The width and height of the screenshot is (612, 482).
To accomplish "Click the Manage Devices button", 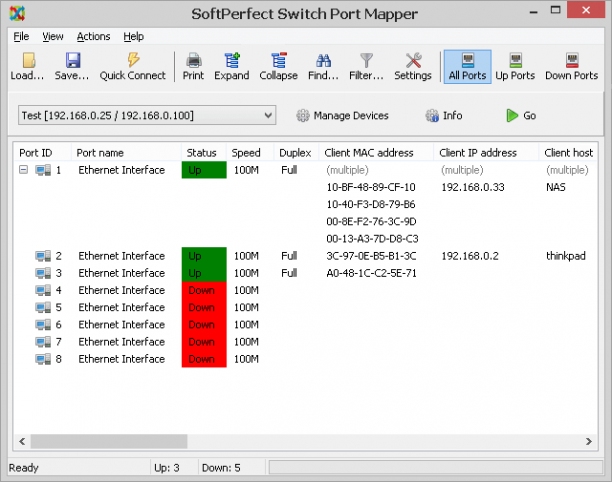I will click(x=342, y=116).
